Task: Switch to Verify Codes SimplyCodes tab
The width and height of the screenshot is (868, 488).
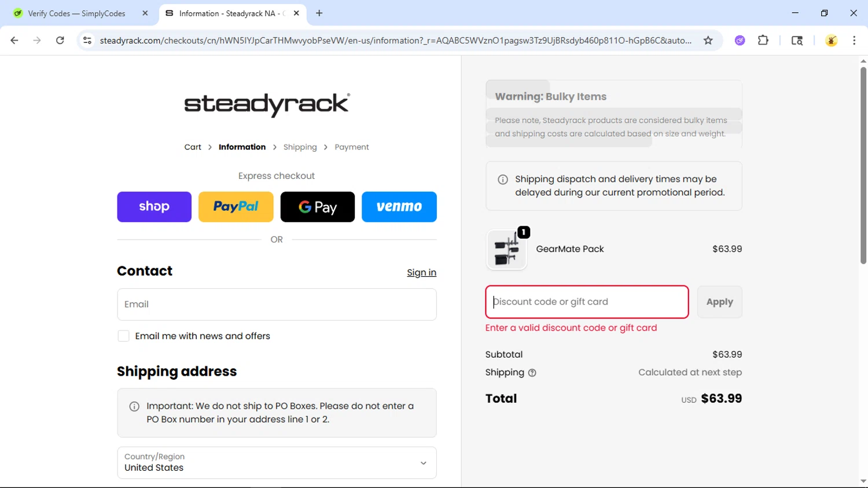Action: click(x=76, y=13)
